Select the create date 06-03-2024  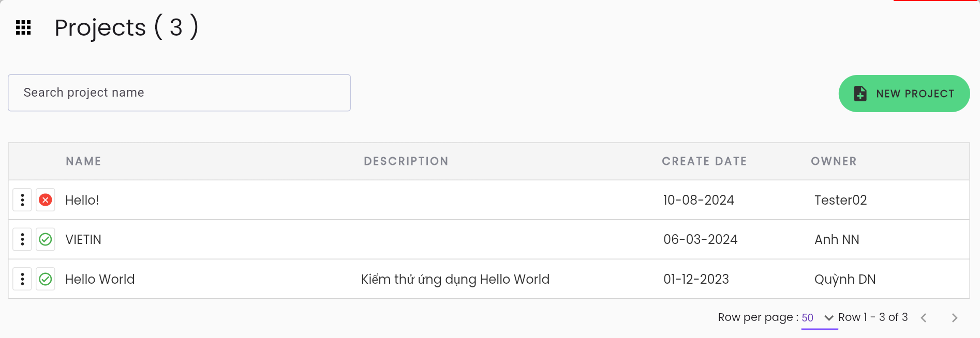701,239
